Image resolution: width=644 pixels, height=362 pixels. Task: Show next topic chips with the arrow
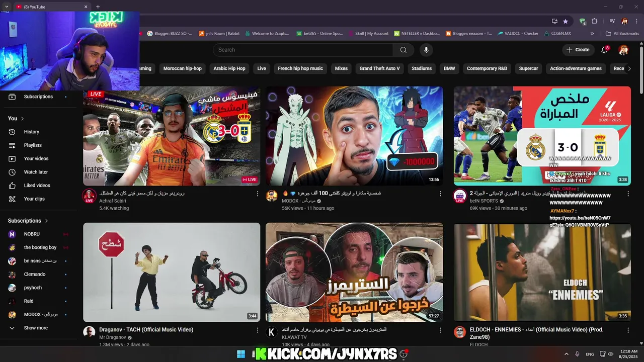pos(629,69)
